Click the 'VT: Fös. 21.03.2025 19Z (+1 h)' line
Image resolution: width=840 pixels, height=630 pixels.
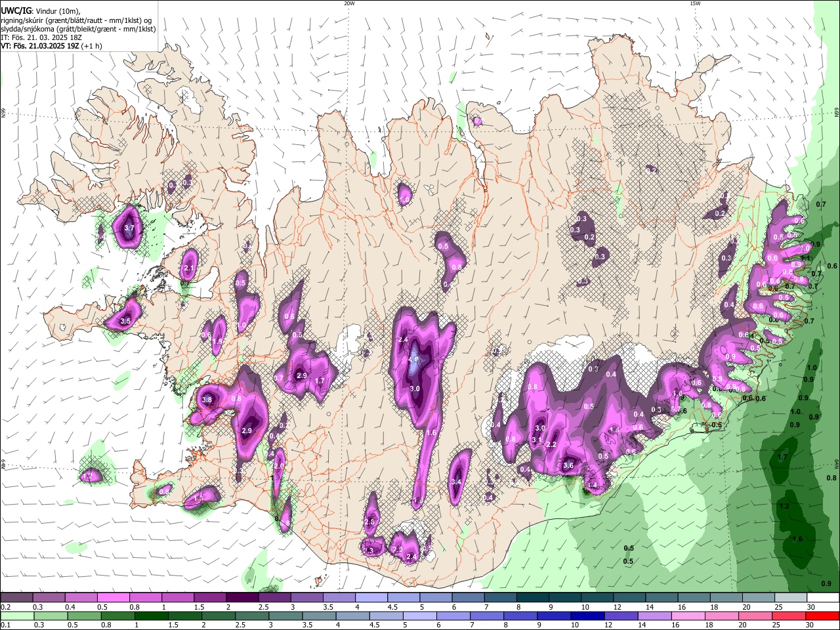(x=51, y=47)
